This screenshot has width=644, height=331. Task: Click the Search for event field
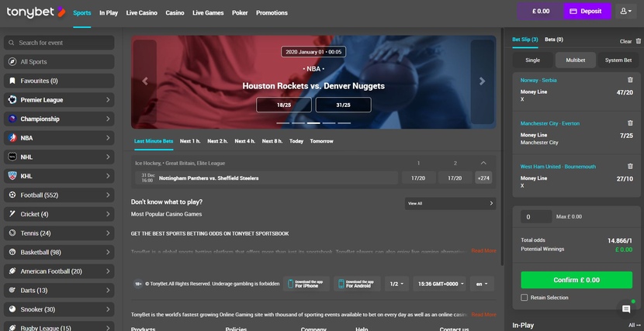(x=59, y=43)
